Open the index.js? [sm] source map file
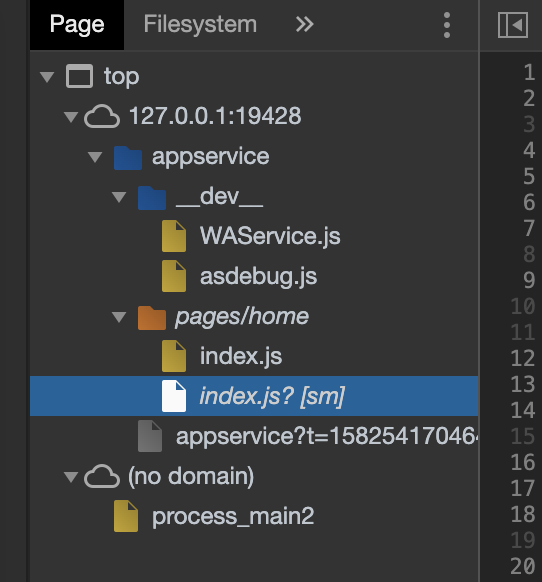 [x=272, y=396]
